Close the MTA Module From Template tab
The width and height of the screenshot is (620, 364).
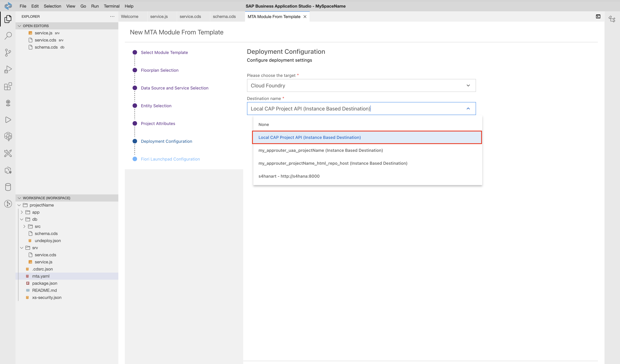point(305,16)
